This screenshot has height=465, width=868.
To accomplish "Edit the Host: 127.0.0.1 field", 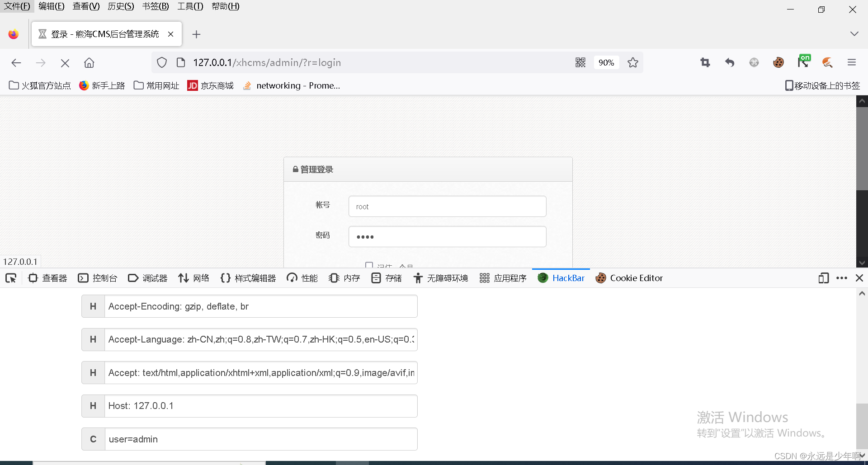I will 261,406.
